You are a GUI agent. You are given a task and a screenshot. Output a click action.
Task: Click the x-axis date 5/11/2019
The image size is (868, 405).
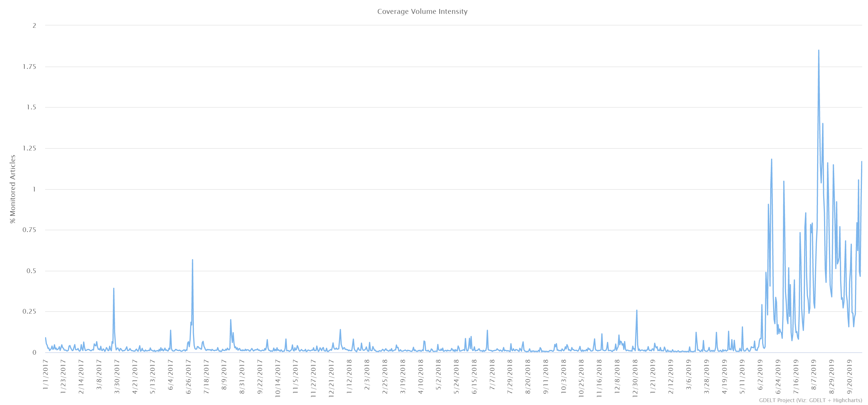742,376
